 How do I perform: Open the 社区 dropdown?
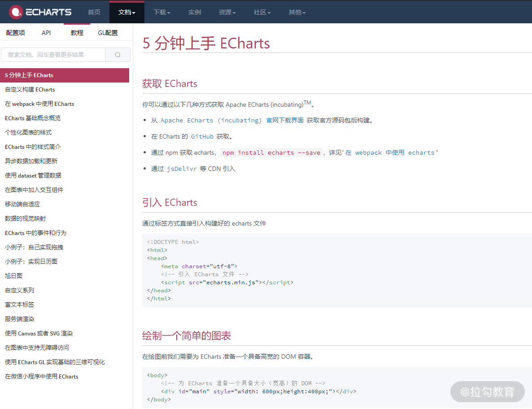pyautogui.click(x=262, y=12)
